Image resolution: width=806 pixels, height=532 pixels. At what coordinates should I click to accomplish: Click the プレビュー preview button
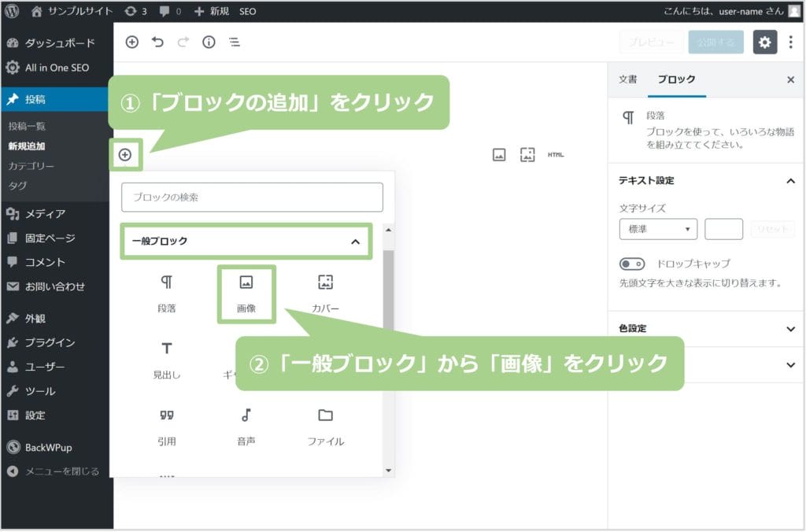click(650, 42)
